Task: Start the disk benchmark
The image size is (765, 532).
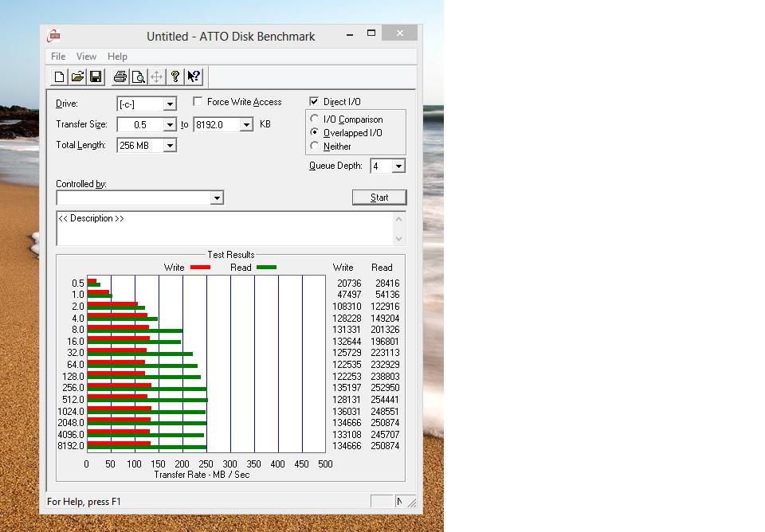Action: (379, 198)
